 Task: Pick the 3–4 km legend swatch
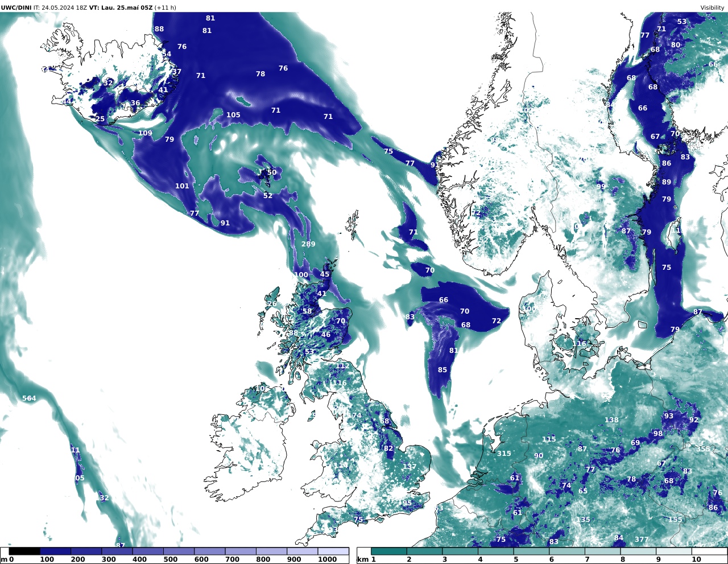tap(461, 551)
